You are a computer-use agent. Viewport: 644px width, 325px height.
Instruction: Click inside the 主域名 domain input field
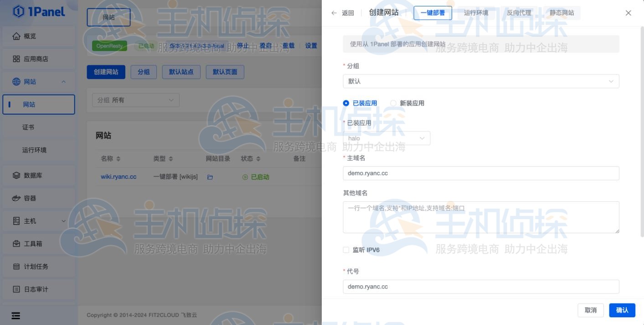(x=481, y=173)
